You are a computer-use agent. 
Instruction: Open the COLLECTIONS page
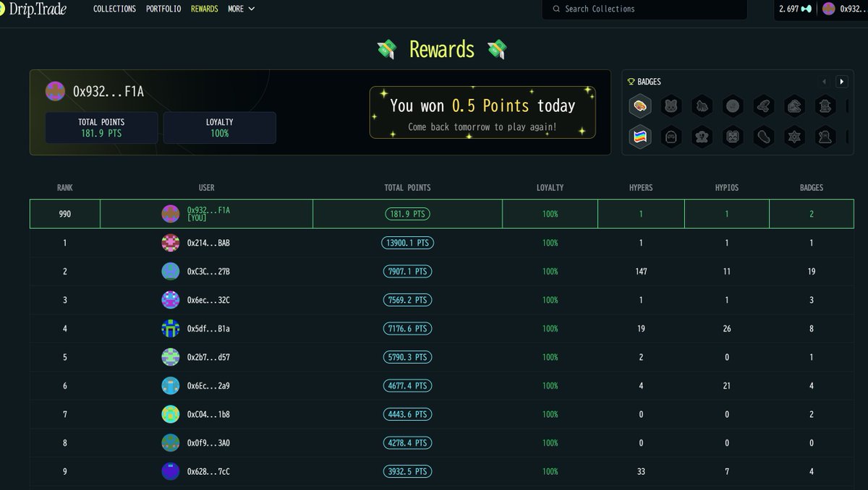point(114,9)
